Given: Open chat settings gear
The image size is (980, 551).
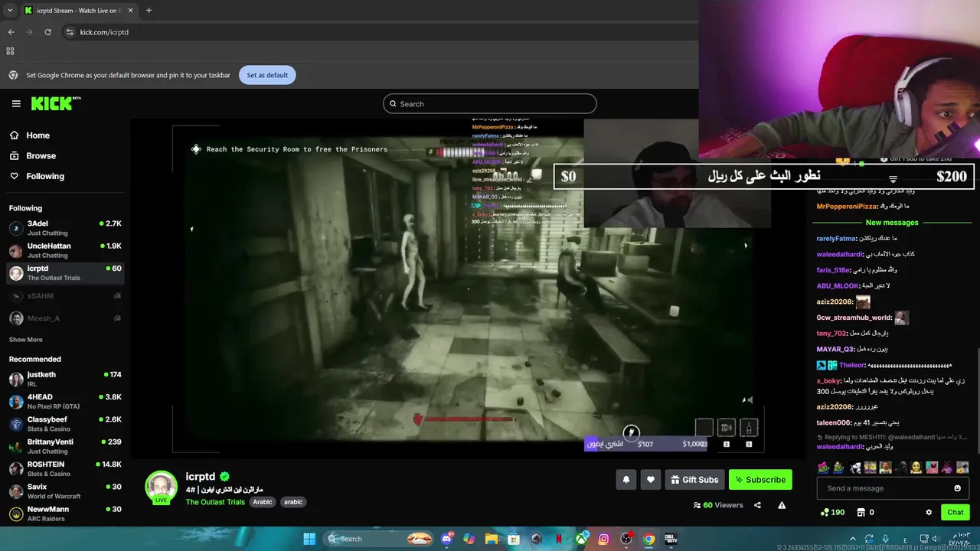Looking at the screenshot, I should pyautogui.click(x=929, y=512).
